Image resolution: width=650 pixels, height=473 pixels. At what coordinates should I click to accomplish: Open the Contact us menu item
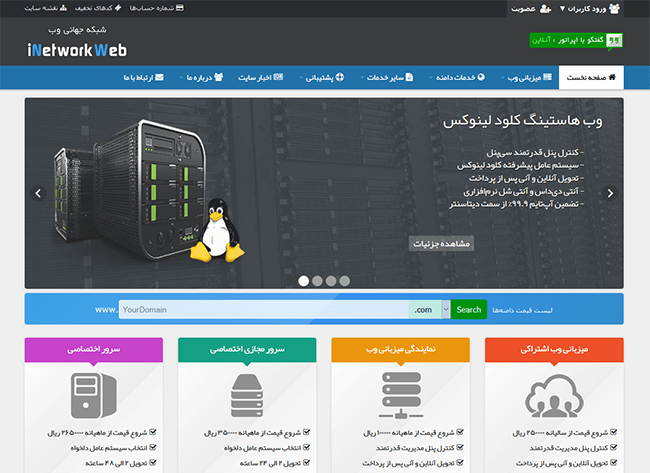coord(143,77)
